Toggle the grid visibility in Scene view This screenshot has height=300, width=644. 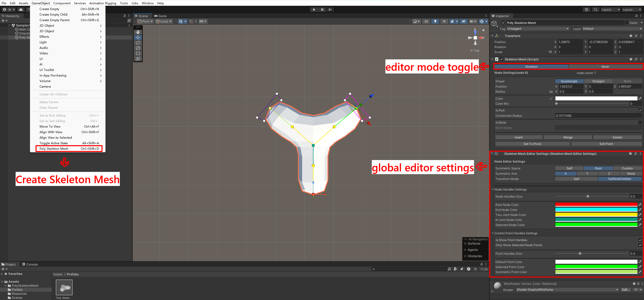point(181,21)
